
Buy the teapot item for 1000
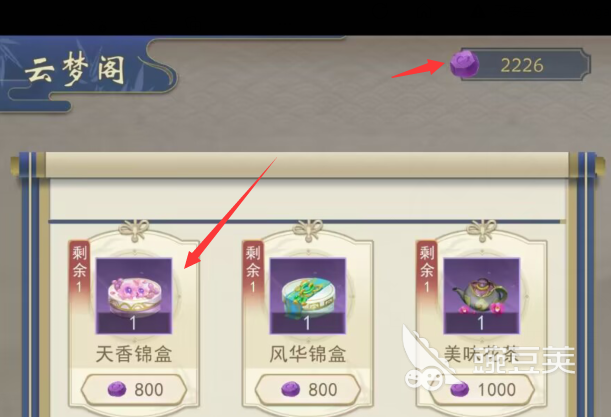(482, 389)
